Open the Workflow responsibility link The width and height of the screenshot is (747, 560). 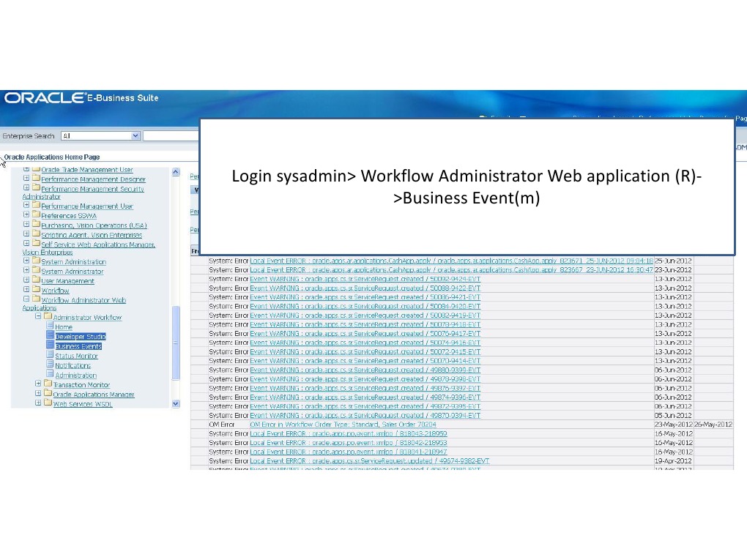tap(55, 291)
